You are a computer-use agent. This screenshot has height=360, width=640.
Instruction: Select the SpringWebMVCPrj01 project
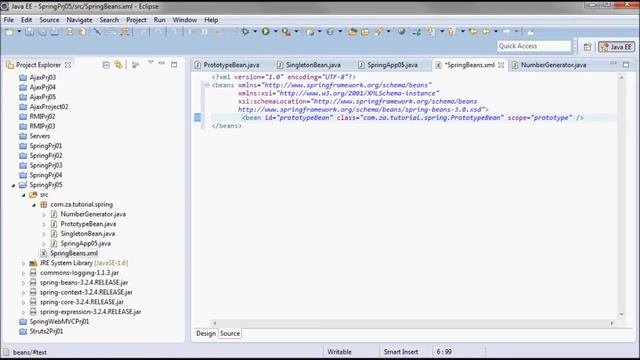tap(59, 322)
